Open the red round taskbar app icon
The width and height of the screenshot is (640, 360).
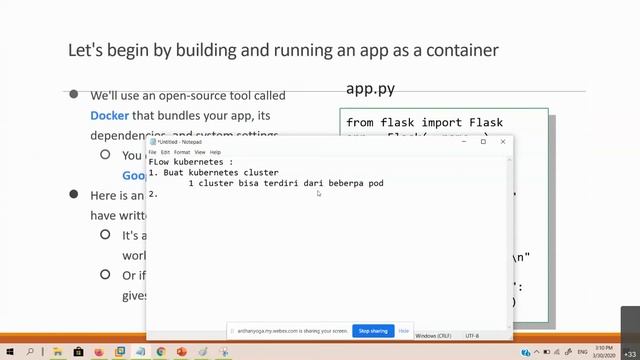[99, 352]
